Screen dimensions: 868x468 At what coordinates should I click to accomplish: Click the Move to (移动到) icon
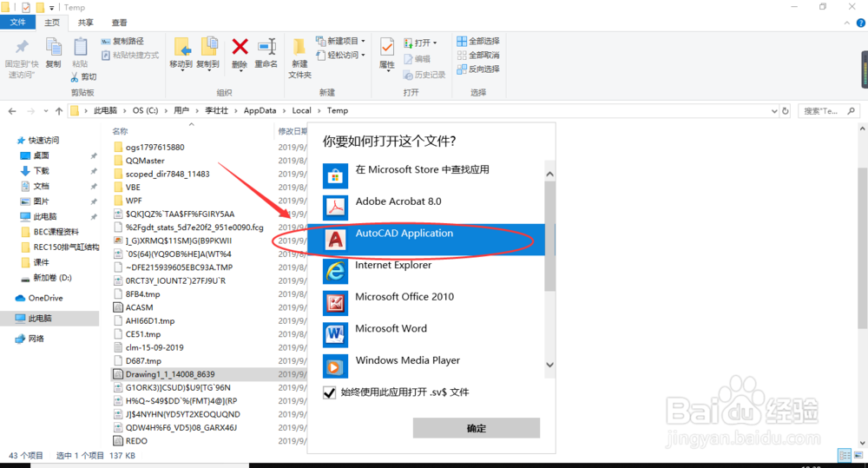pos(181,48)
